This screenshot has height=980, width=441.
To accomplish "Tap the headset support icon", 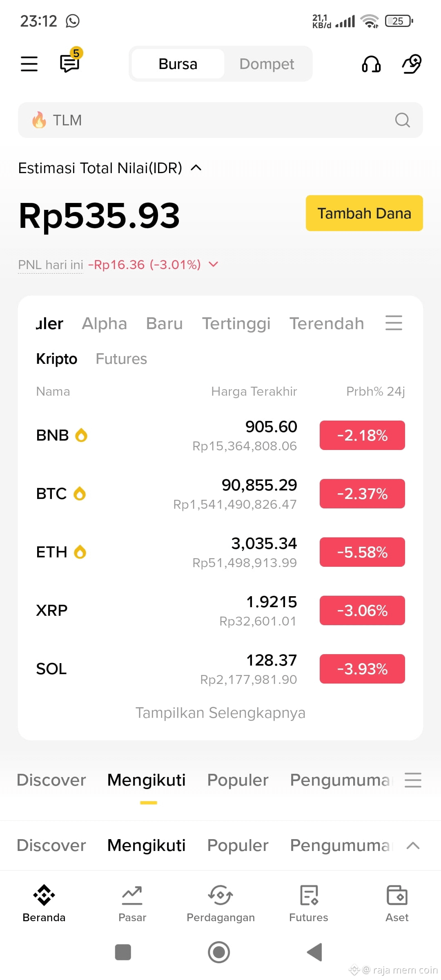I will coord(371,64).
